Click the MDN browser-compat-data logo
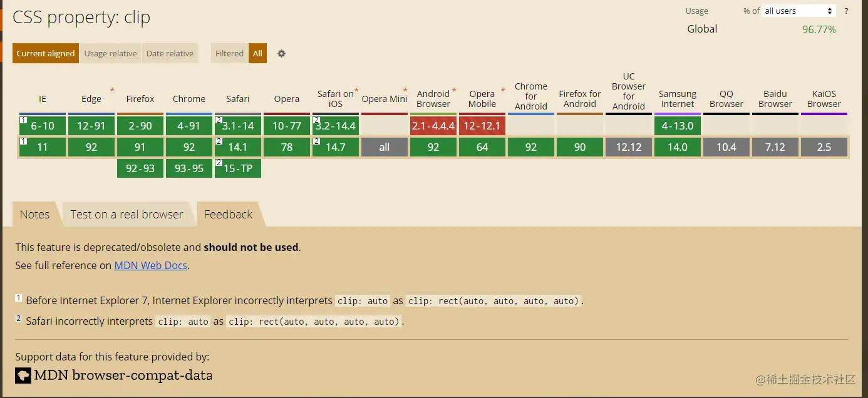This screenshot has width=868, height=398. coord(113,375)
